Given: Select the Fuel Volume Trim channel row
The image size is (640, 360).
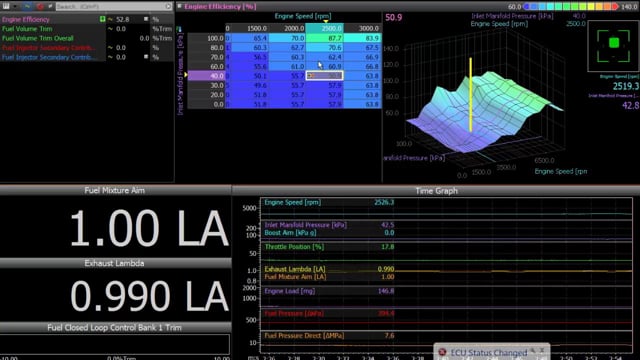Looking at the screenshot, I should click(x=87, y=29).
